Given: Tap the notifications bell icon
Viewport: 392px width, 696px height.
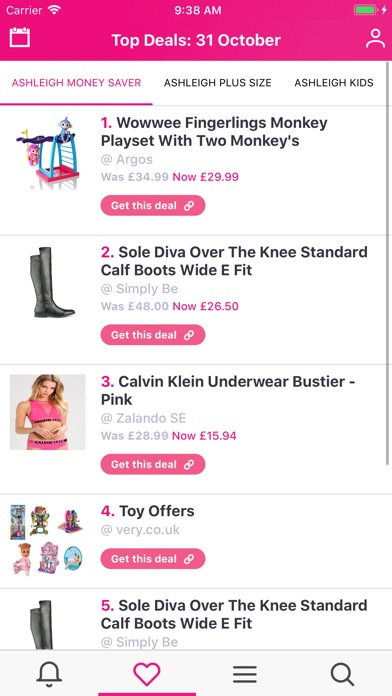Looking at the screenshot, I should point(49,673).
